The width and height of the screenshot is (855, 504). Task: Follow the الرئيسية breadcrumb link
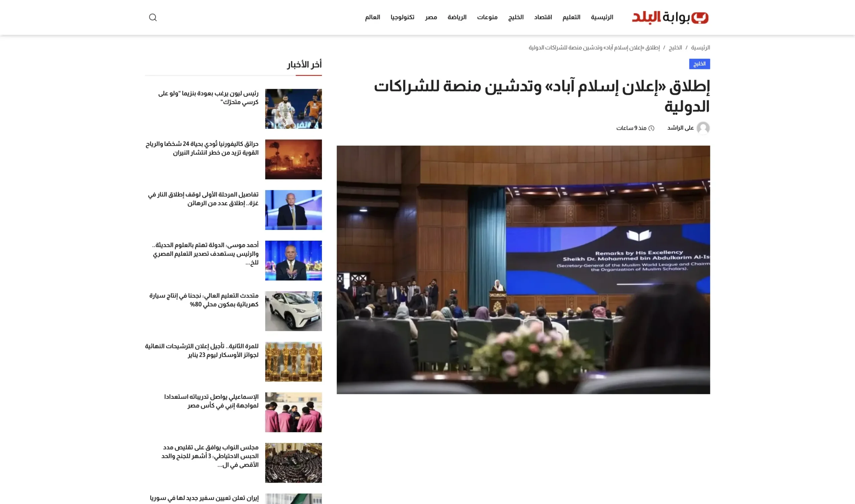click(700, 47)
